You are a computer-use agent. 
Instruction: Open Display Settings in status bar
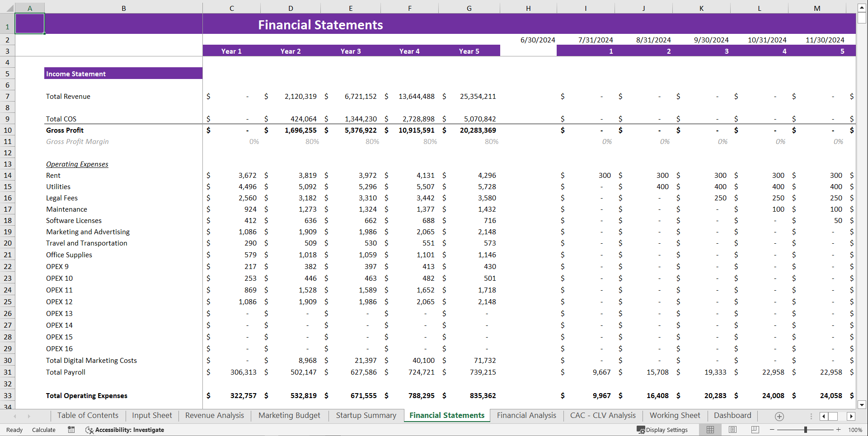click(662, 430)
